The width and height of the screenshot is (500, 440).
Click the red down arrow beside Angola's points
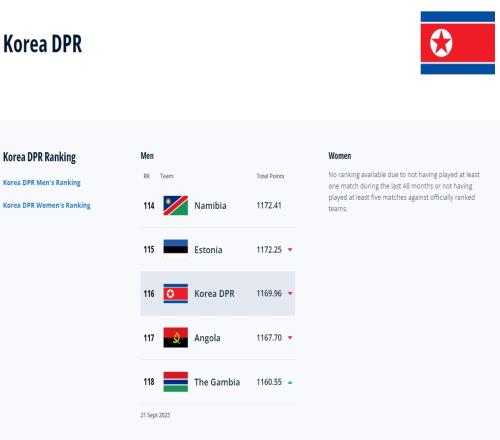290,338
